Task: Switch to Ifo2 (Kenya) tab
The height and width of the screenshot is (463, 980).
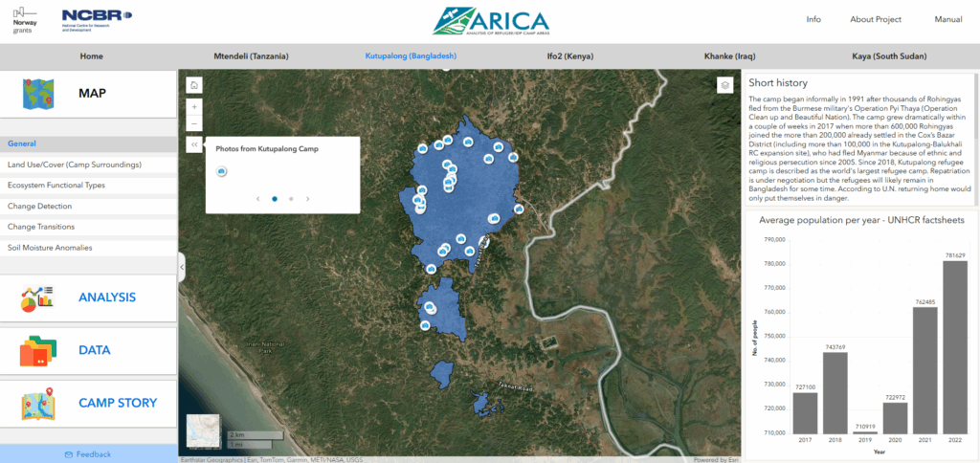Action: tap(570, 56)
